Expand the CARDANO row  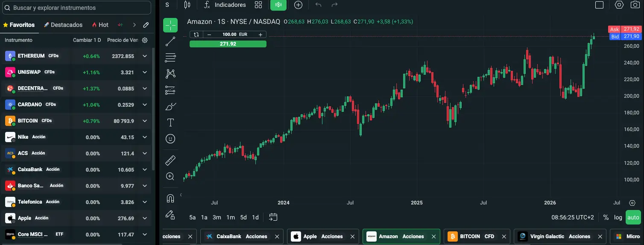144,105
